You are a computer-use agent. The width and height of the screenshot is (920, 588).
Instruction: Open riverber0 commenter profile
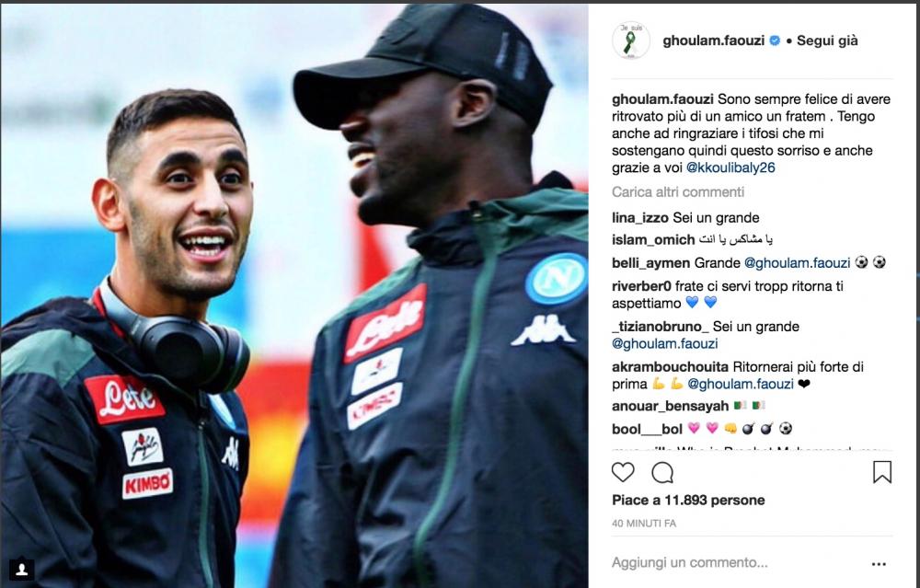pos(641,286)
